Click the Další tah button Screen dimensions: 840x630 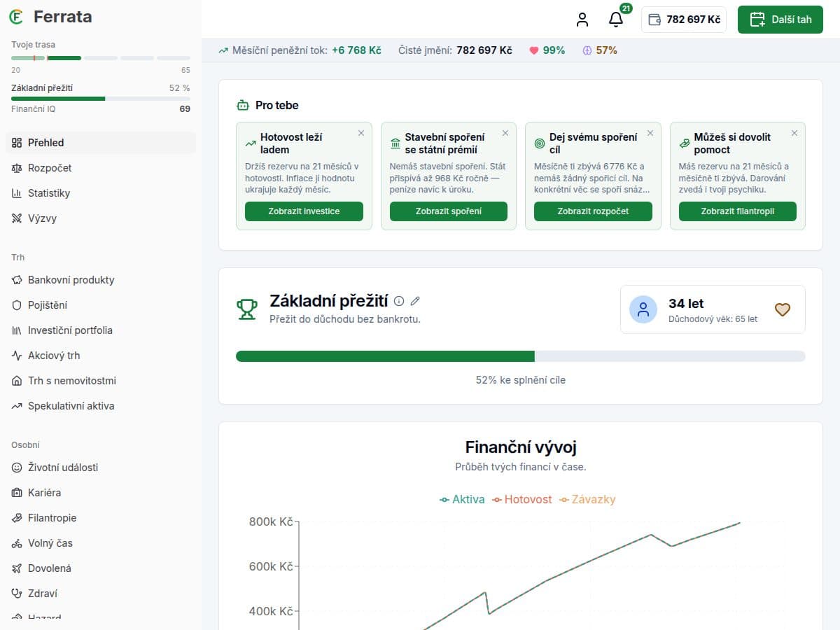[780, 20]
